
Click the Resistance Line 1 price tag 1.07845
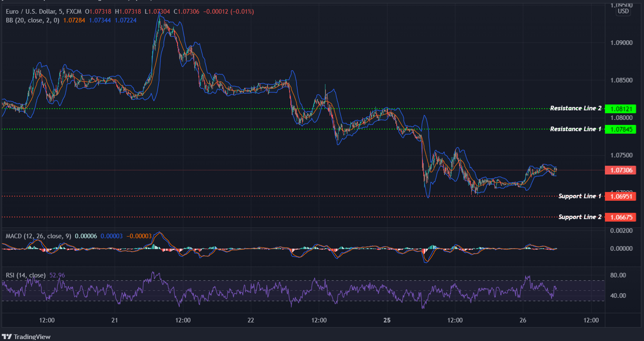click(x=621, y=130)
